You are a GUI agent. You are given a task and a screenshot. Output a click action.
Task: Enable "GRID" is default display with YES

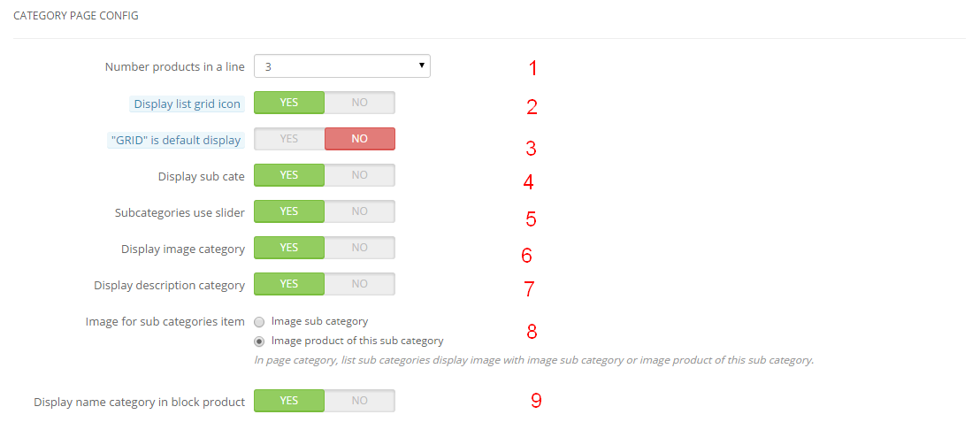(289, 139)
